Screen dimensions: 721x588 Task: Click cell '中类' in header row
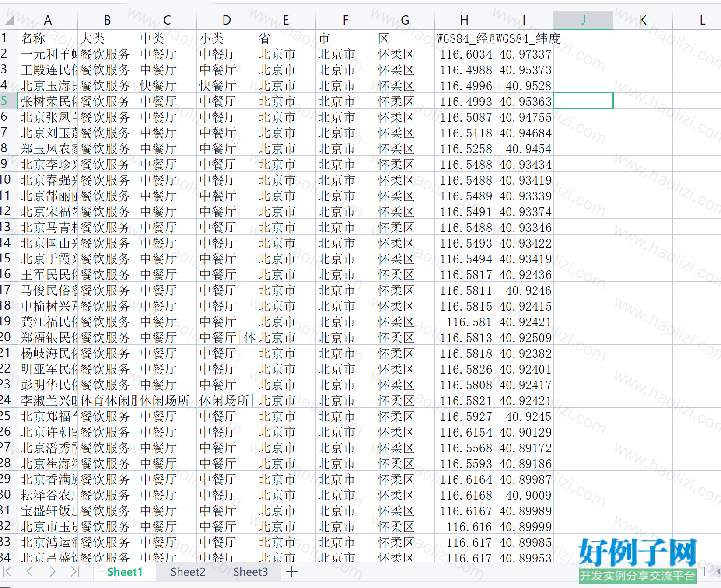click(167, 38)
